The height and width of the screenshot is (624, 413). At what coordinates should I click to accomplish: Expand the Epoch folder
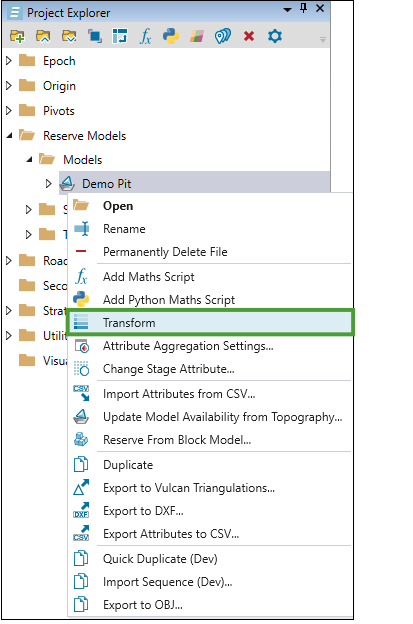9,61
